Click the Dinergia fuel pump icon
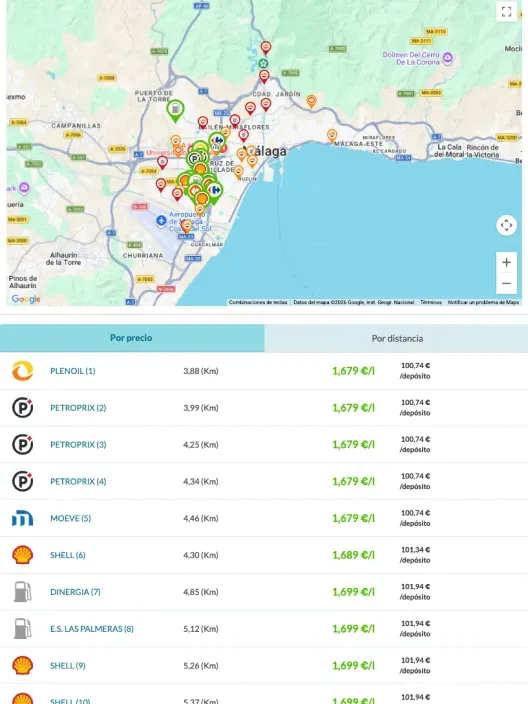The image size is (528, 704). (22, 592)
